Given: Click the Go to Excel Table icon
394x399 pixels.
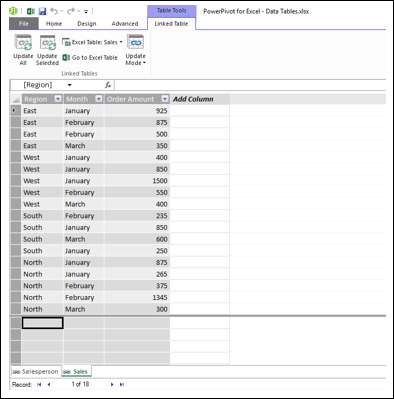Looking at the screenshot, I should click(66, 58).
